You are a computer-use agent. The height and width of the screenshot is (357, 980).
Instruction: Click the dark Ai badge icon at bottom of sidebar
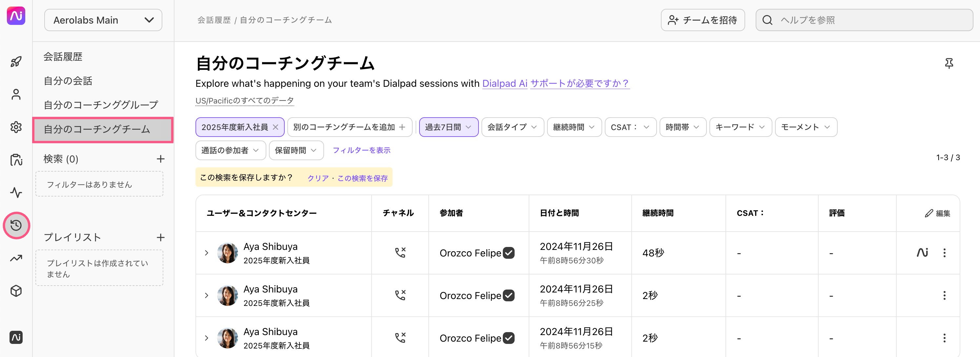tap(16, 337)
